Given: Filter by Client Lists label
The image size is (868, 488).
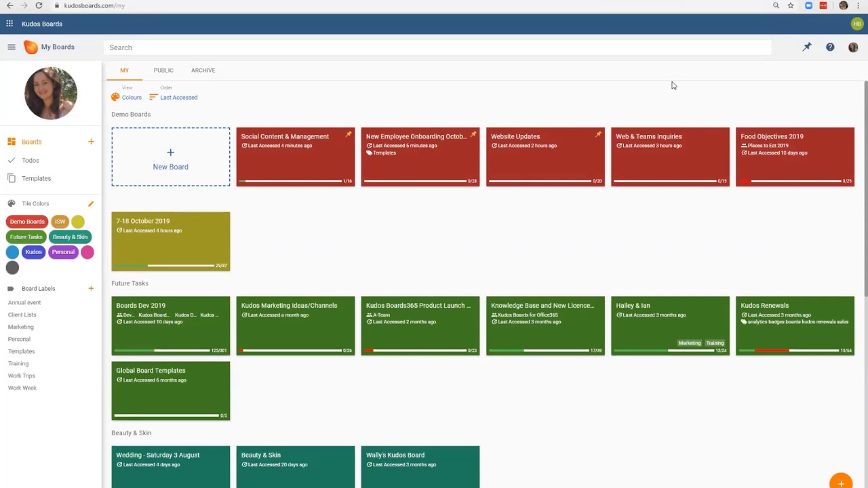Looking at the screenshot, I should [22, 315].
